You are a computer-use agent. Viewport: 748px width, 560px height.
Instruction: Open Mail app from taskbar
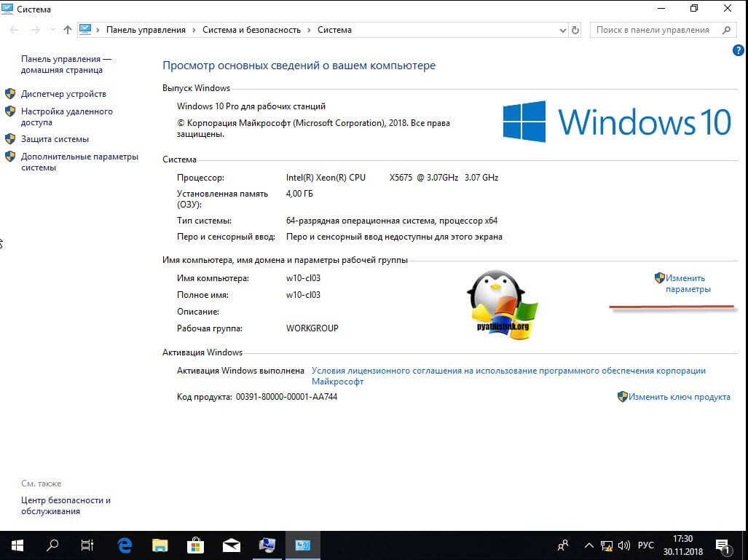pos(232,545)
